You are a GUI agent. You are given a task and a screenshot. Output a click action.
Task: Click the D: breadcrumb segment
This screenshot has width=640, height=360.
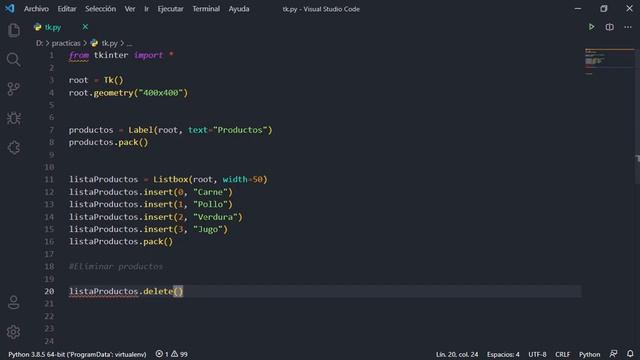[x=39, y=43]
